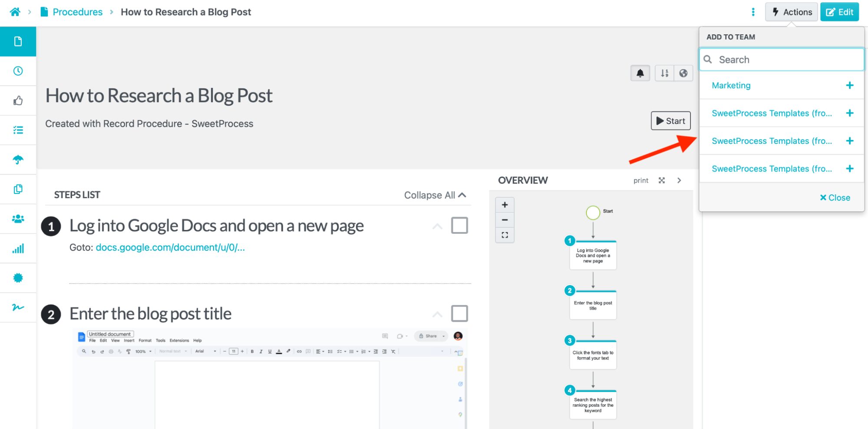
Task: Open the bar chart reports sidebar icon
Action: [18, 248]
